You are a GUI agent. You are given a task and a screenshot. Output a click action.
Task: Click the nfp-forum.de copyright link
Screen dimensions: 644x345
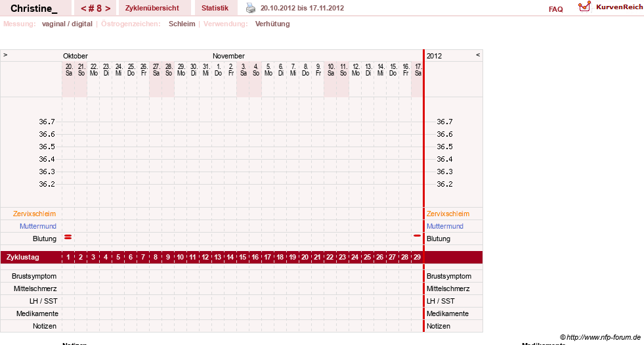[600, 337]
